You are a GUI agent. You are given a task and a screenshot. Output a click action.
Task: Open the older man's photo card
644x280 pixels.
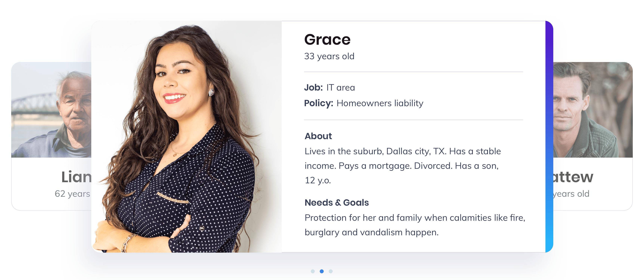point(51,110)
